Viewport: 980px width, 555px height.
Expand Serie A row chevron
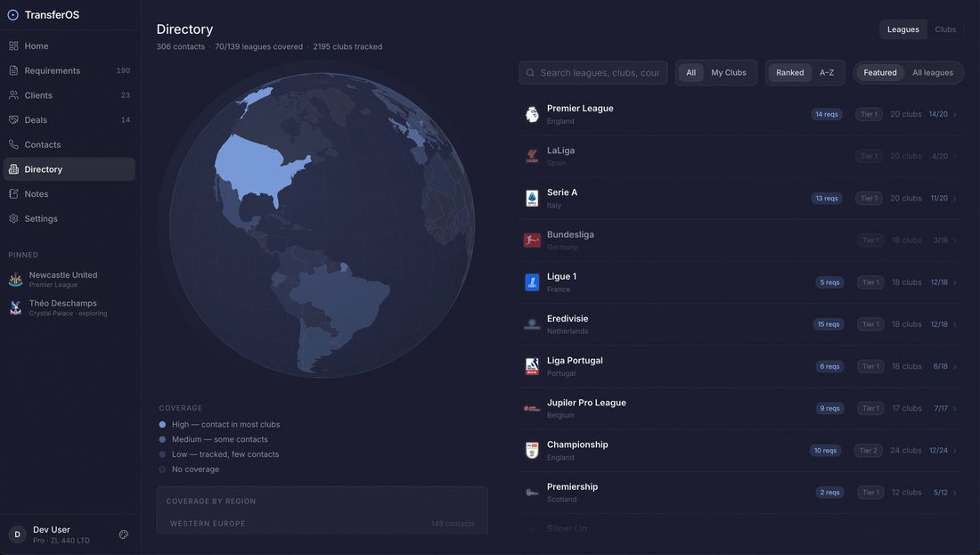coord(955,198)
